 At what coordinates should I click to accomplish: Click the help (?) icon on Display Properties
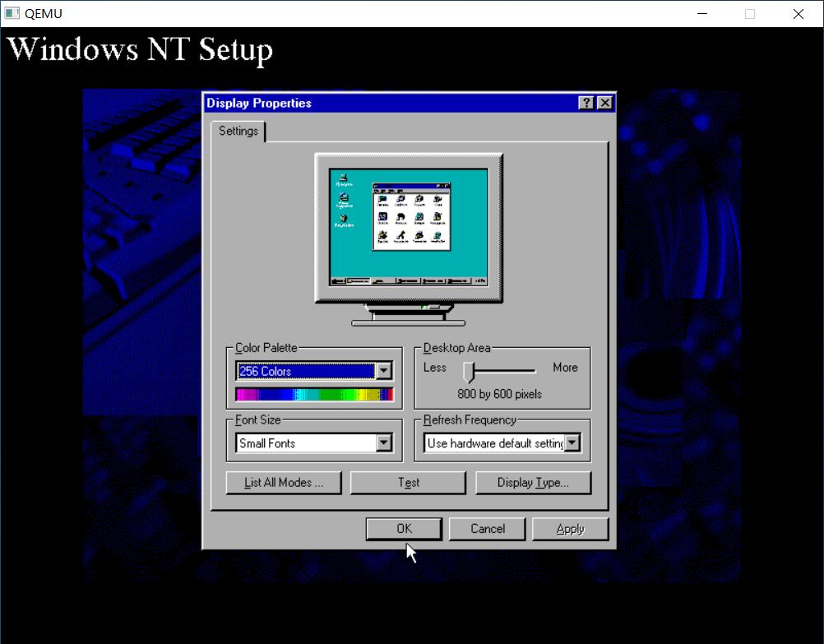[587, 103]
